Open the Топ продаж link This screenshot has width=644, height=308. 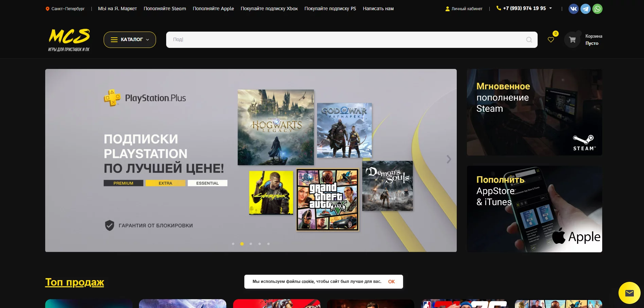click(74, 282)
